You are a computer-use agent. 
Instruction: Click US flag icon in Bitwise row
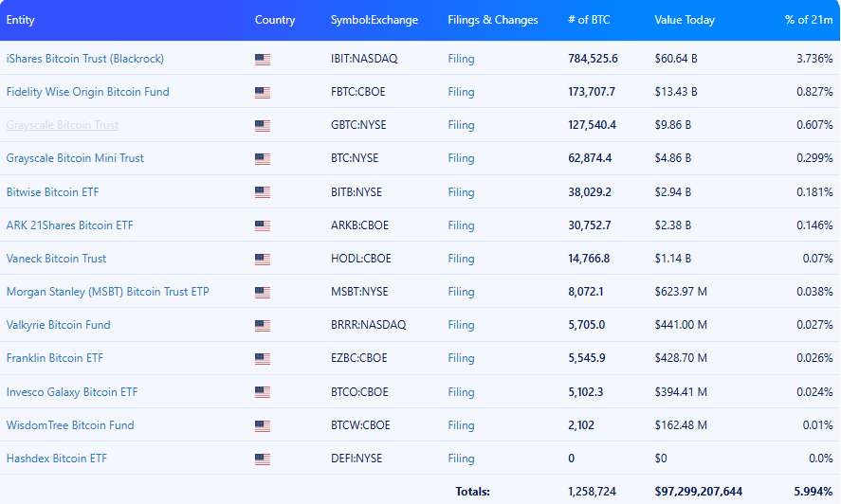[x=263, y=192]
